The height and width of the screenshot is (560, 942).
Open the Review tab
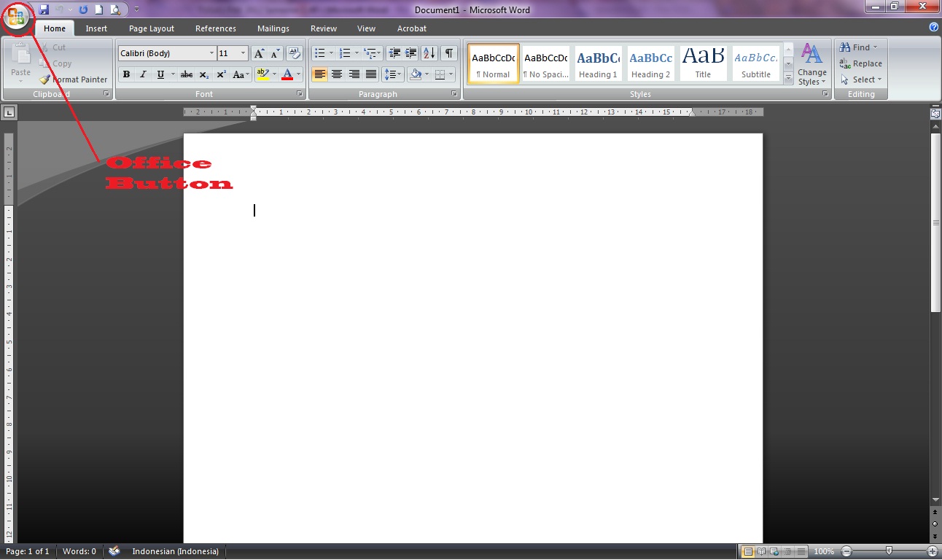[x=324, y=28]
